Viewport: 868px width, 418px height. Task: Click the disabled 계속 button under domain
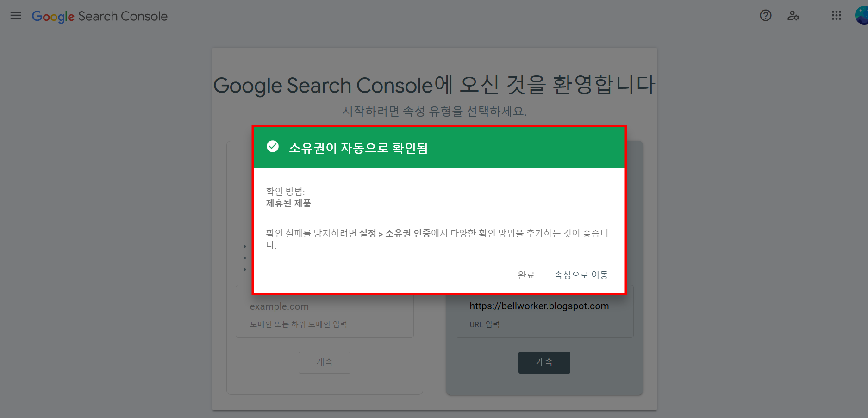click(325, 362)
